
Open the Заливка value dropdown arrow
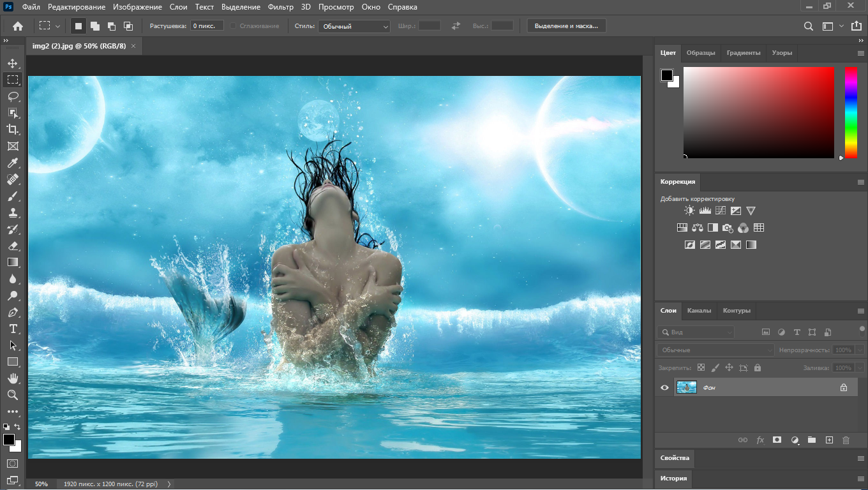860,367
